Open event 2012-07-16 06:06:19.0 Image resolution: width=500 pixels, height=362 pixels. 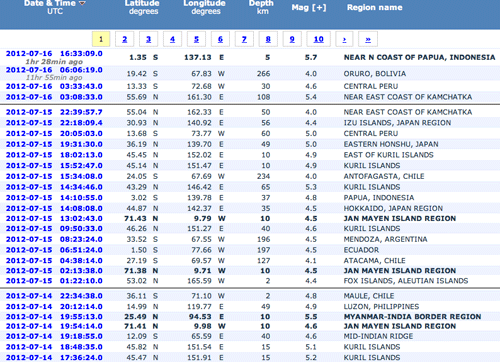click(x=54, y=70)
